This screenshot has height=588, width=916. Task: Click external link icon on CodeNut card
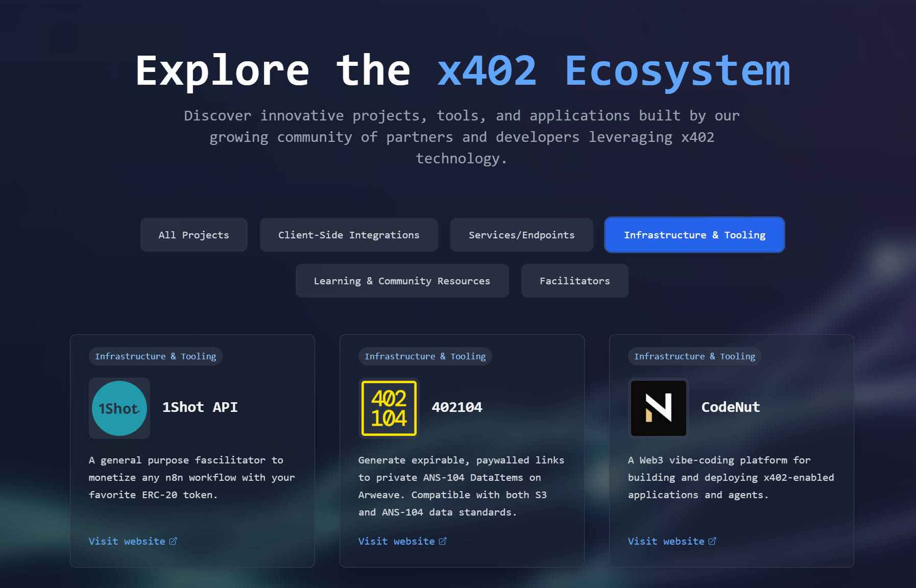712,541
